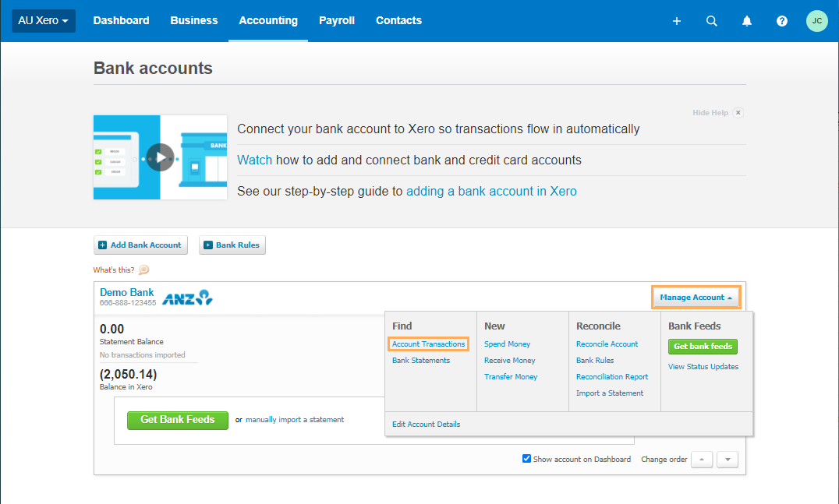Choose Transfer Money under New
Screen dimensions: 839x504
click(511, 377)
